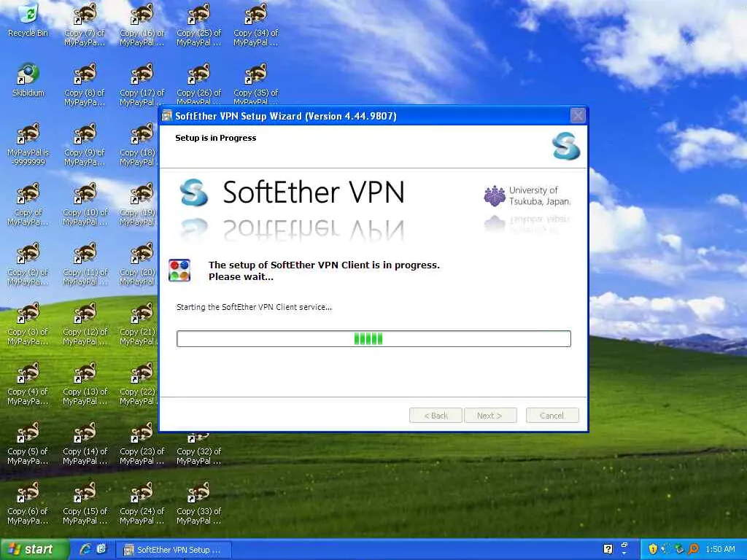747x560 pixels.
Task: Open the yellow security shield tray alert
Action: [x=653, y=550]
